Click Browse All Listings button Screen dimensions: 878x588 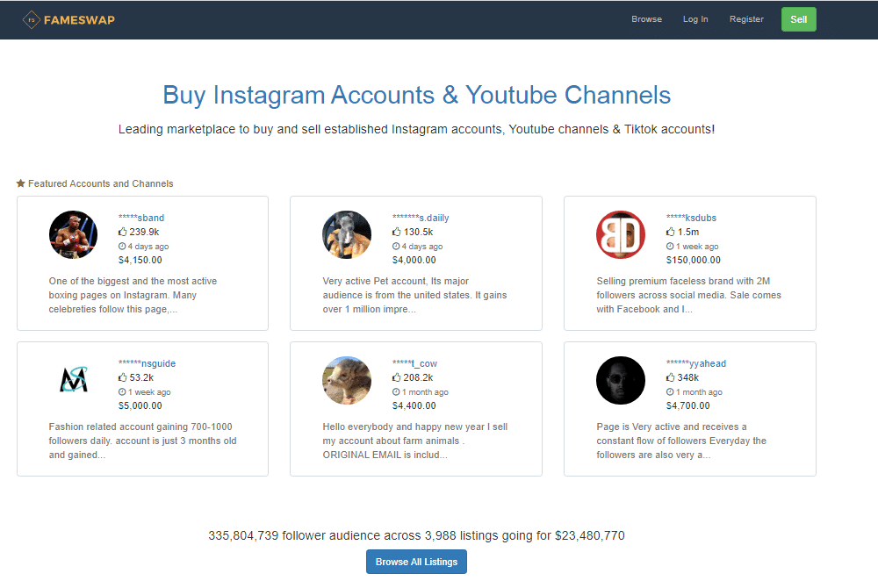(x=416, y=562)
